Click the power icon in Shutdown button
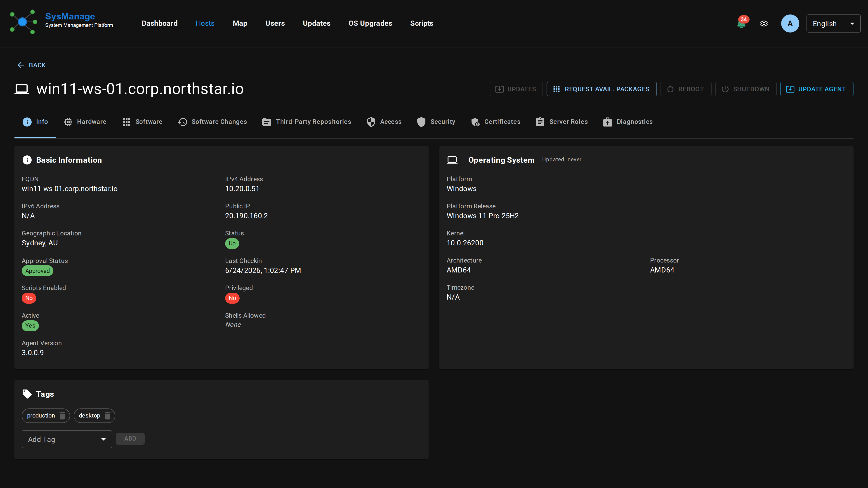The height and width of the screenshot is (488, 868). (725, 89)
